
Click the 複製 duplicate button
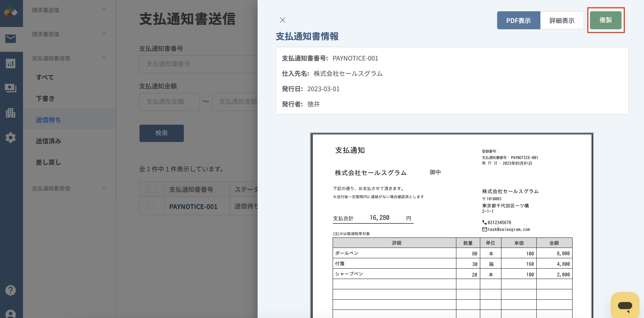coord(605,20)
